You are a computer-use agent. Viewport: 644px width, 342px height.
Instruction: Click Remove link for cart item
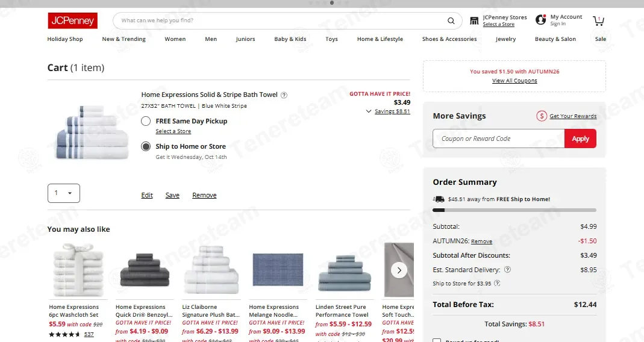coord(204,196)
